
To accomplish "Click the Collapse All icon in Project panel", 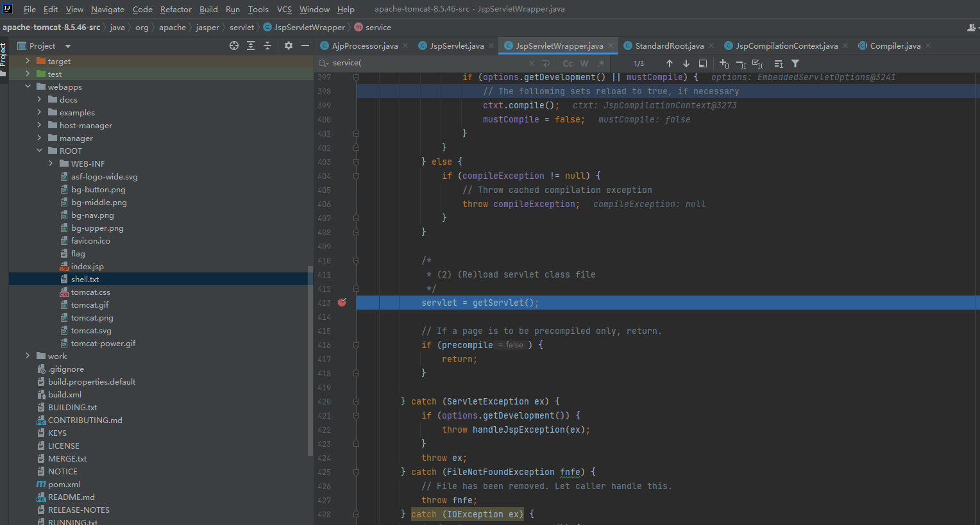I will (267, 46).
